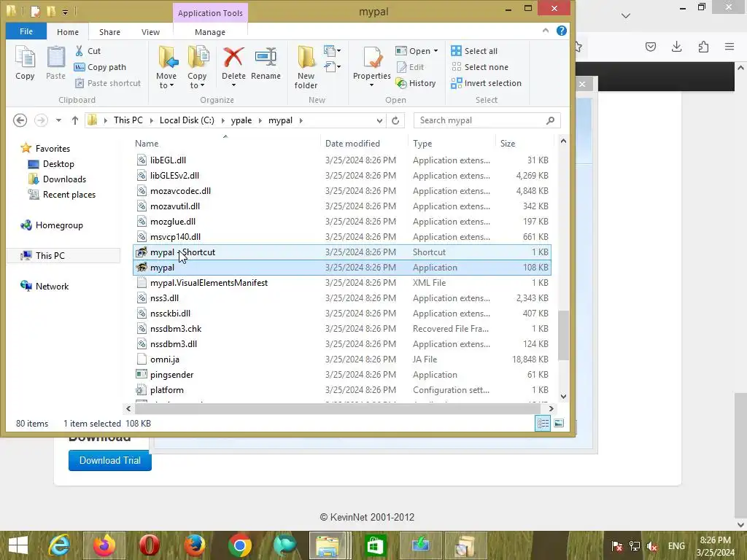
Task: Click Paste shortcut in the ribbon
Action: (108, 83)
